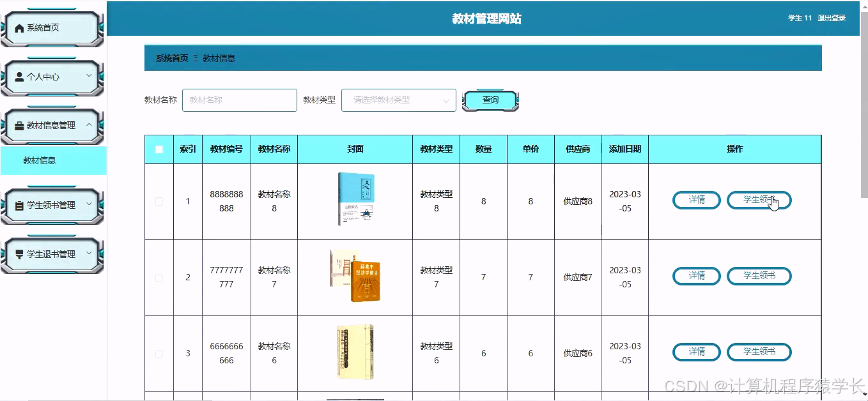Click the cell 6666666666

[226, 353]
